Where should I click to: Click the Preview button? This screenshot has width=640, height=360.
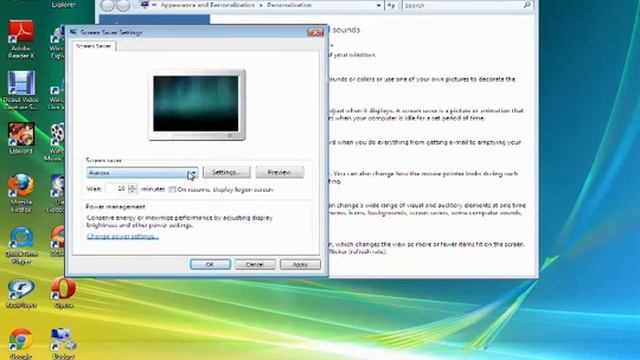(280, 172)
